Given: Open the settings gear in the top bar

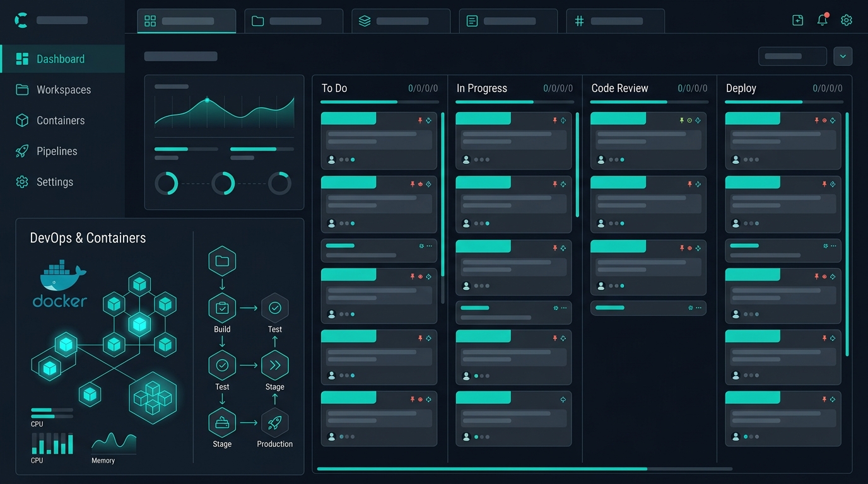Looking at the screenshot, I should point(847,20).
